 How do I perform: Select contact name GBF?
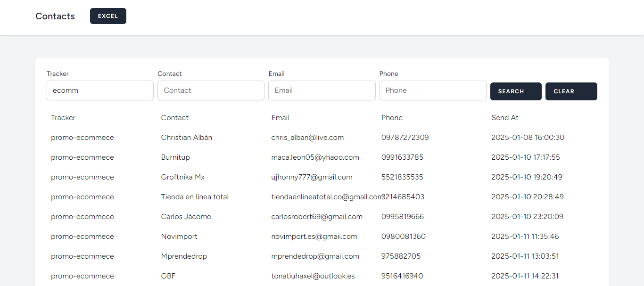coord(168,276)
